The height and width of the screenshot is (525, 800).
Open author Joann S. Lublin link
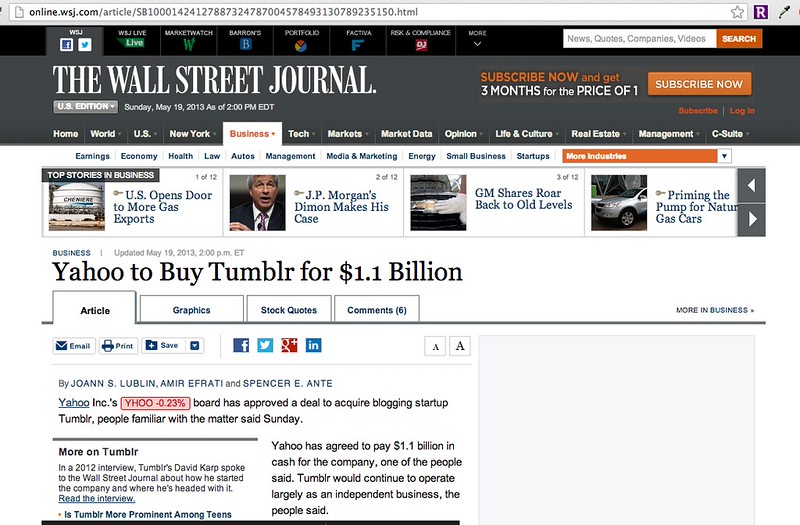[113, 384]
